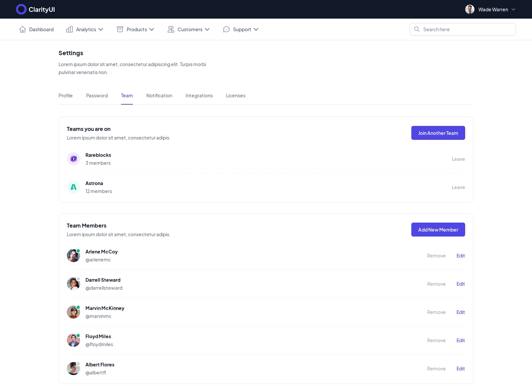This screenshot has height=392, width=532.
Task: Click the '3 members' text
Action: pyautogui.click(x=98, y=163)
